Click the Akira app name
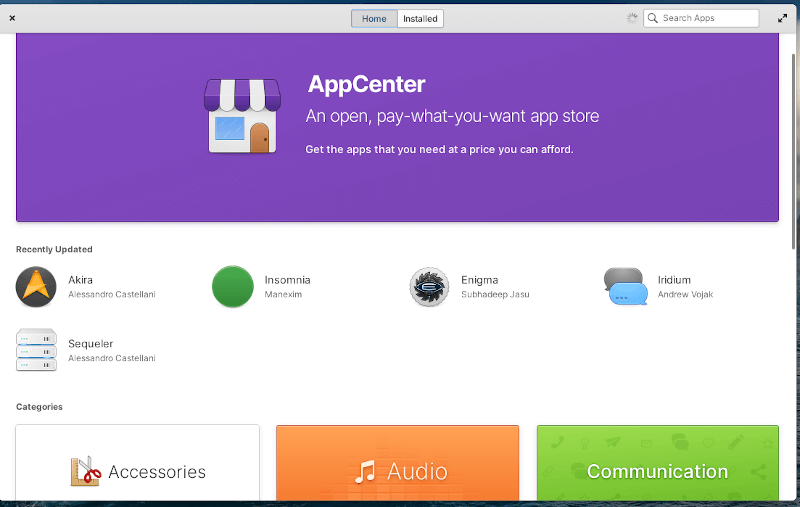Viewport: 800px width, 507px height. [x=81, y=280]
